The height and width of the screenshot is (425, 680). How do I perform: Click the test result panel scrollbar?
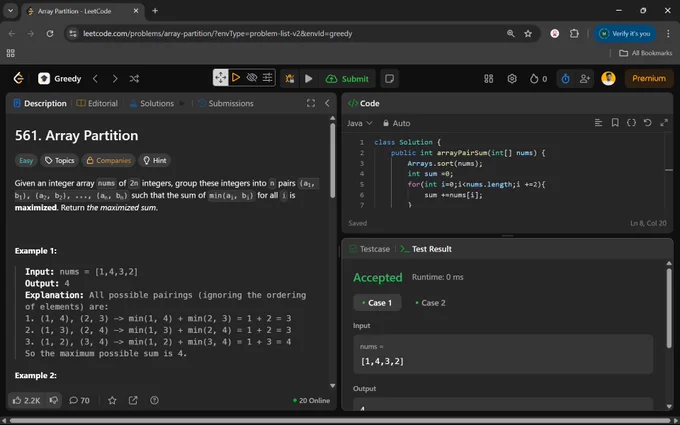click(x=669, y=308)
